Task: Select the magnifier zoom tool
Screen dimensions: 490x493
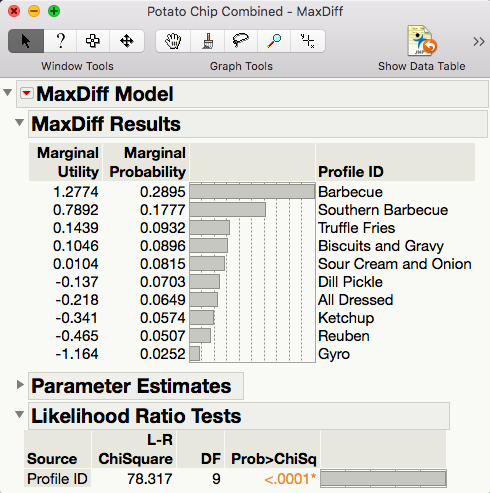Action: (x=274, y=41)
